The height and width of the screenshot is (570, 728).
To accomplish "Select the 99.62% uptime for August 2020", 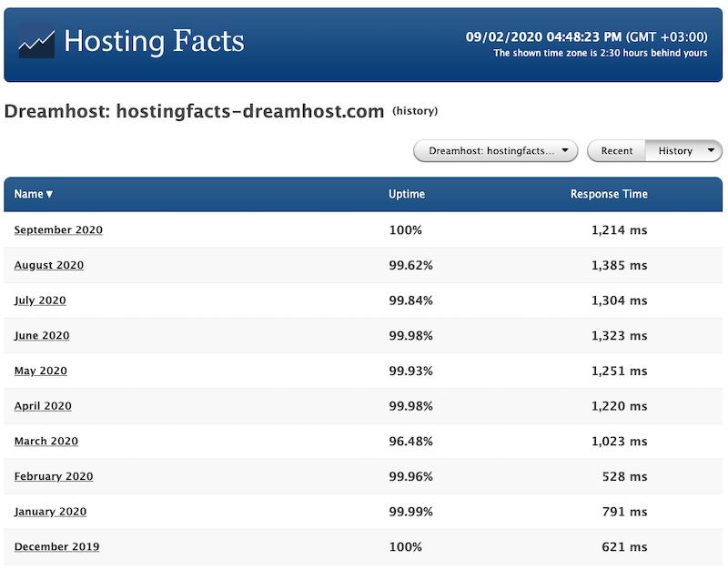I will pos(411,265).
